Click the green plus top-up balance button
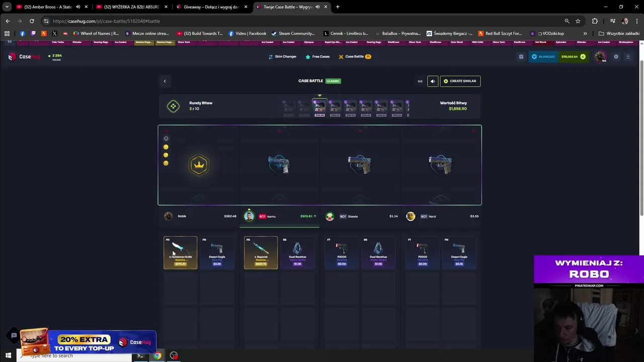 pos(583,57)
